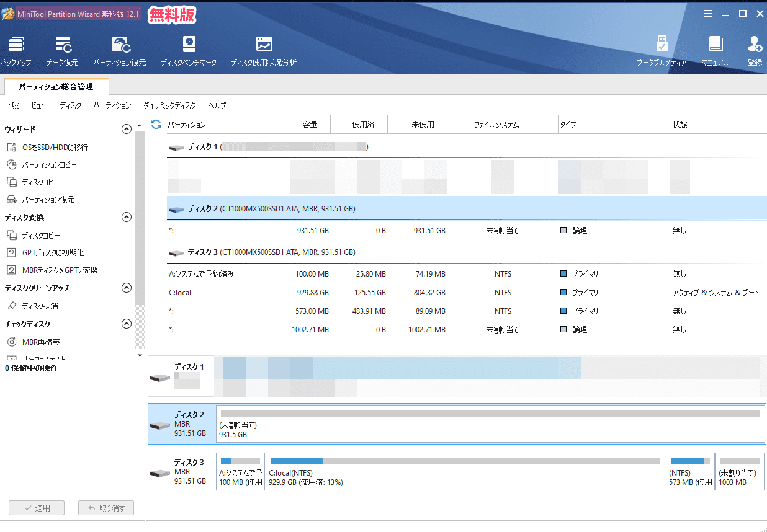The image size is (767, 532).
Task: Click the 登録 register icon
Action: [755, 51]
